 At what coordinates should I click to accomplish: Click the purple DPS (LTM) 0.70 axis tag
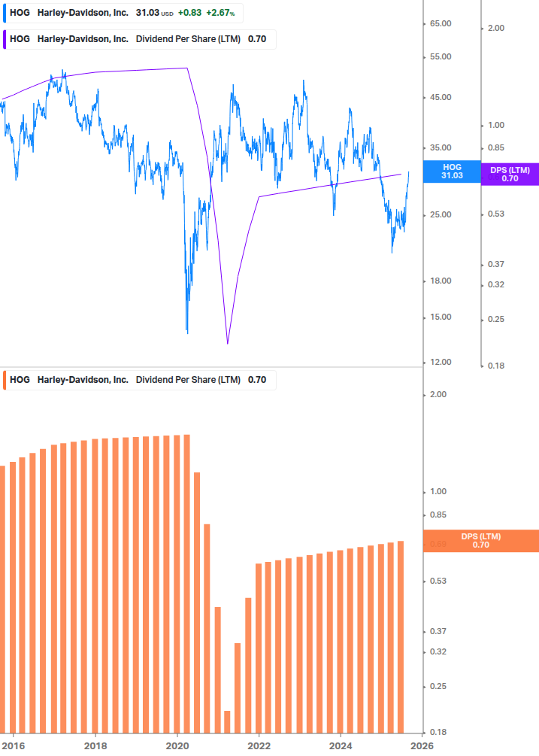(x=510, y=175)
